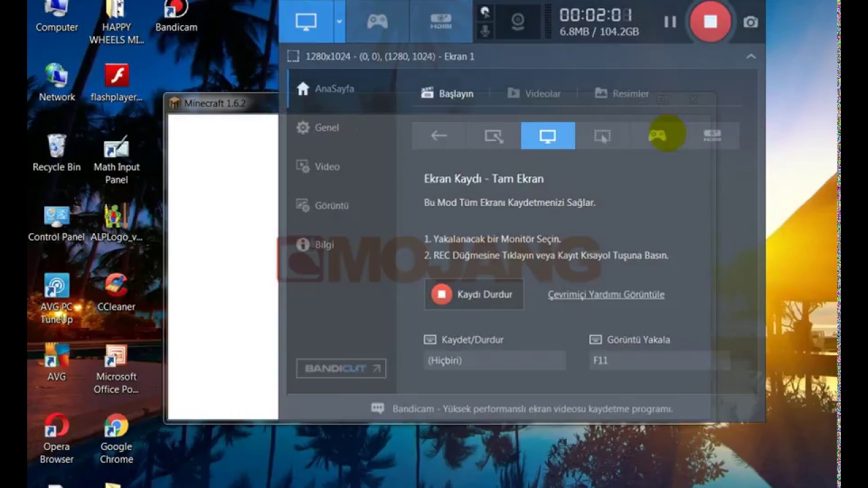Image resolution: width=868 pixels, height=488 pixels.
Task: Click the bottom bar chat bubble icon
Action: pos(378,409)
